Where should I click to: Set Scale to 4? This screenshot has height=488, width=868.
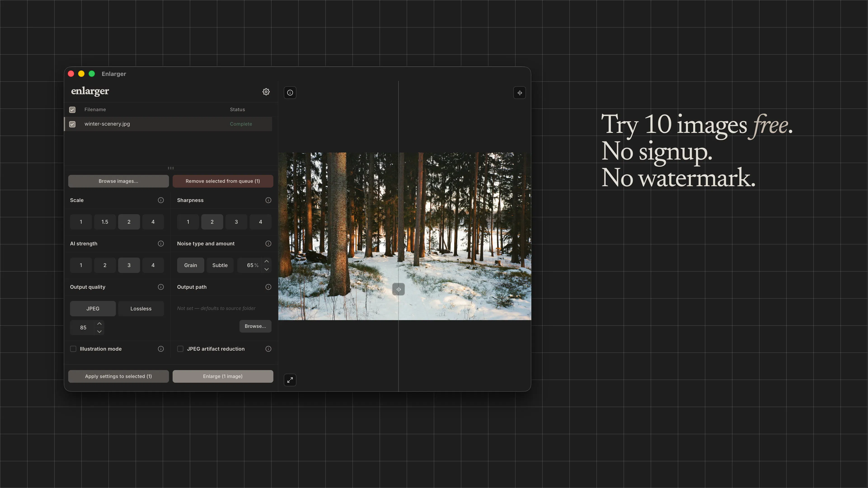[x=153, y=222]
